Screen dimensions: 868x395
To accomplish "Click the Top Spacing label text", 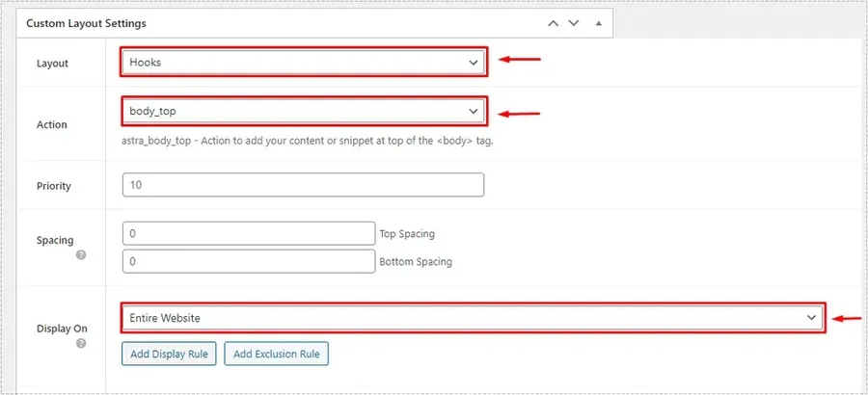I will point(407,233).
